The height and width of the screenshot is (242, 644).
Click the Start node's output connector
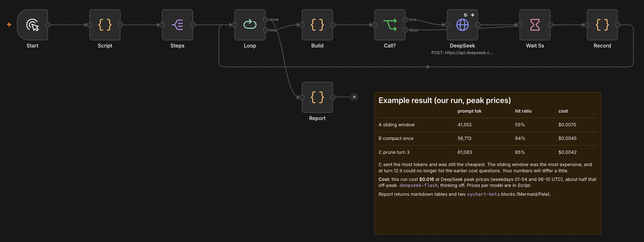pyautogui.click(x=48, y=25)
